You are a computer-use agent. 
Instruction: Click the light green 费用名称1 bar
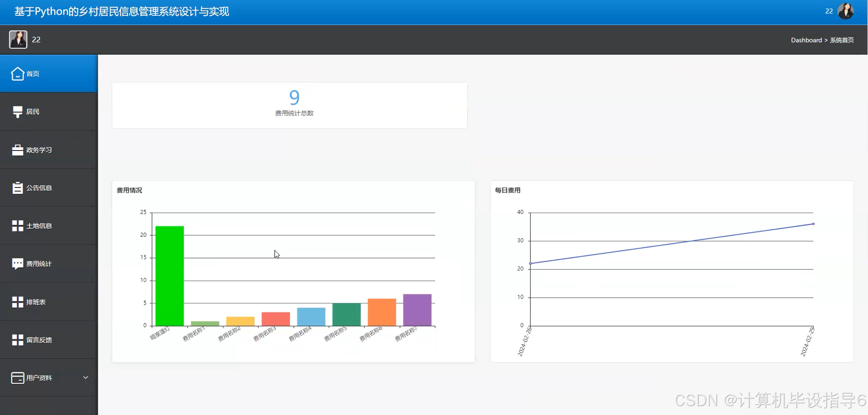[205, 323]
